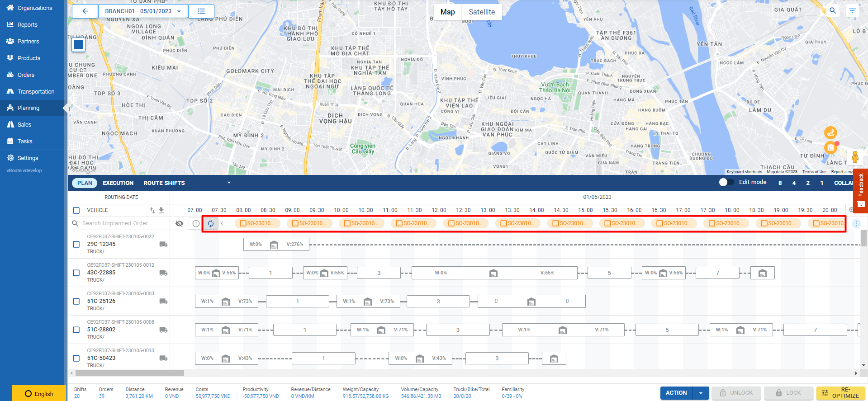This screenshot has height=401, width=868.
Task: Click the unplanned orders info icon
Action: (196, 223)
